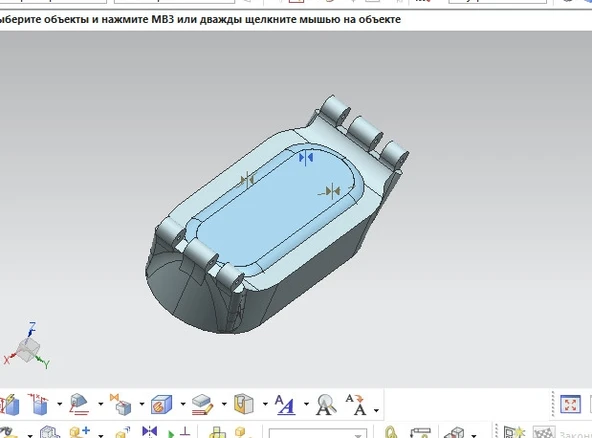Click the yellow shell cutout body icon
This screenshot has height=438, width=592.
click(244, 404)
